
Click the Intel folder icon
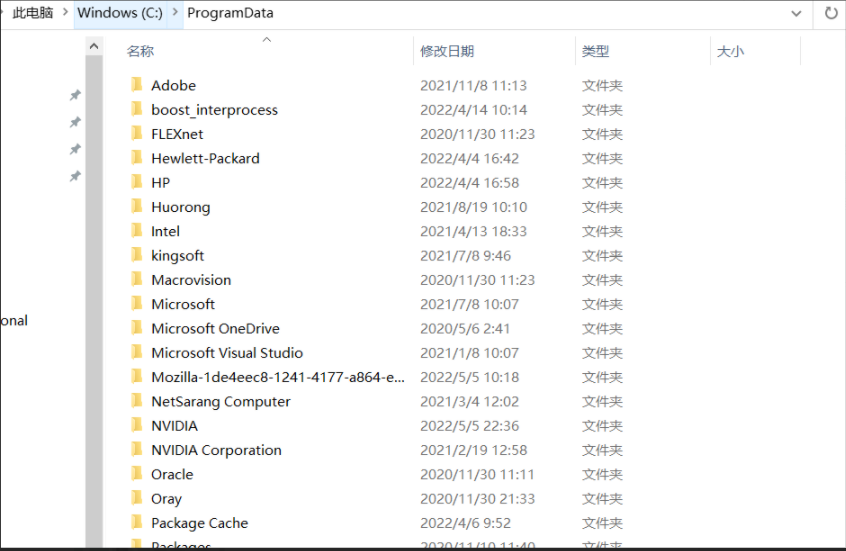(137, 230)
